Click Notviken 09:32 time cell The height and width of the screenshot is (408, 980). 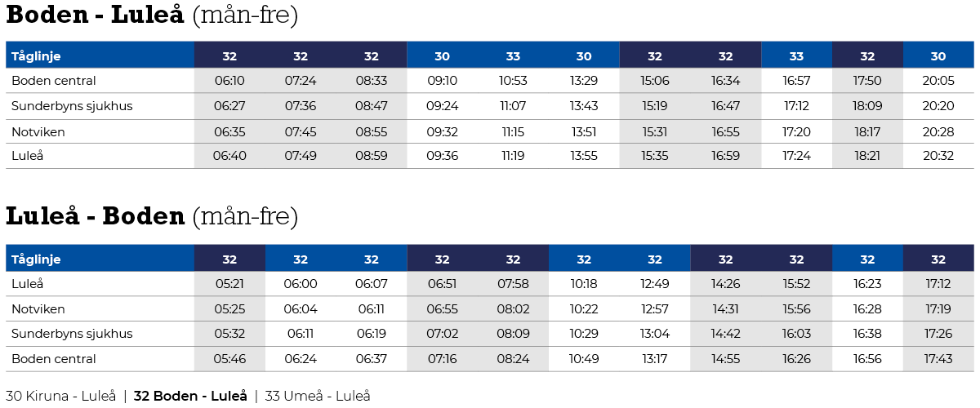442,131
